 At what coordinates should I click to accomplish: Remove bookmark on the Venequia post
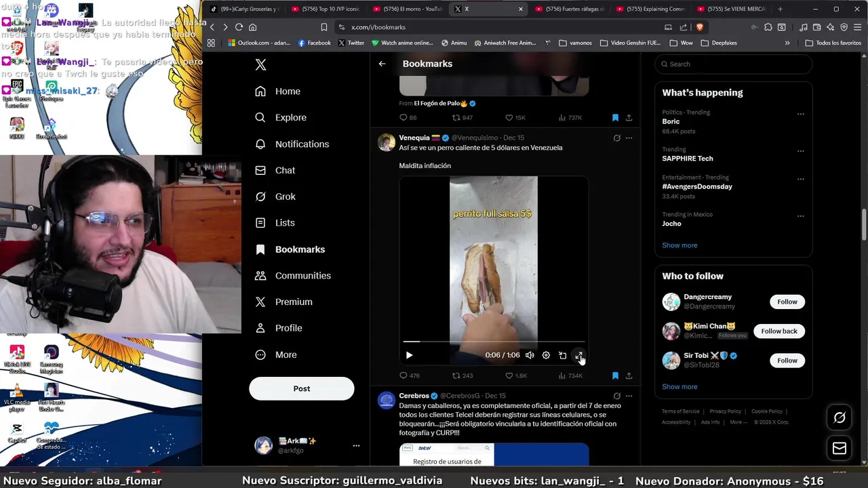point(615,375)
